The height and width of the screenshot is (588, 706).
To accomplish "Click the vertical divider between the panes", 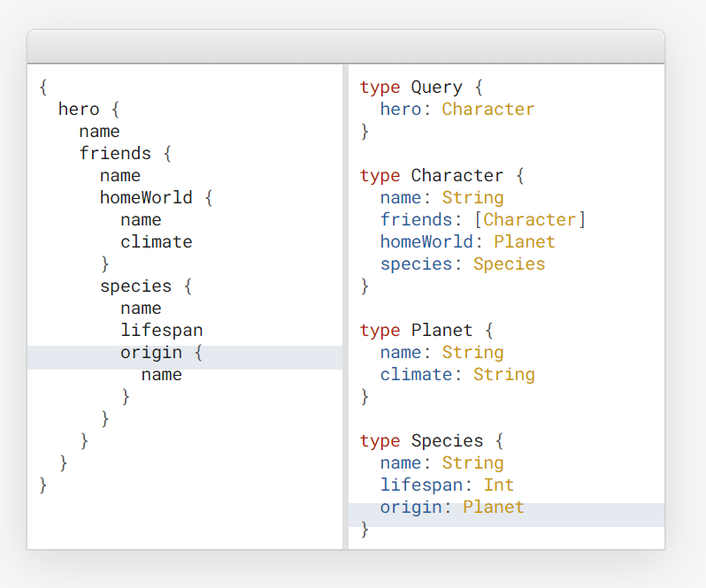I will pos(345,305).
